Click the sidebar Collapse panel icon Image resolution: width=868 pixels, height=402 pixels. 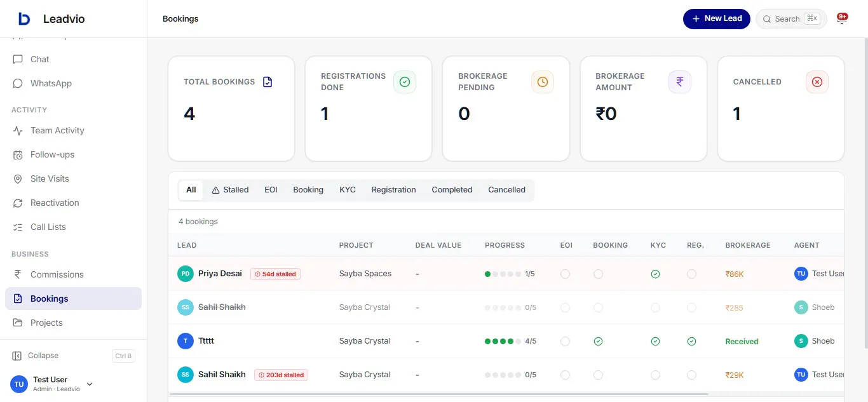coord(17,356)
